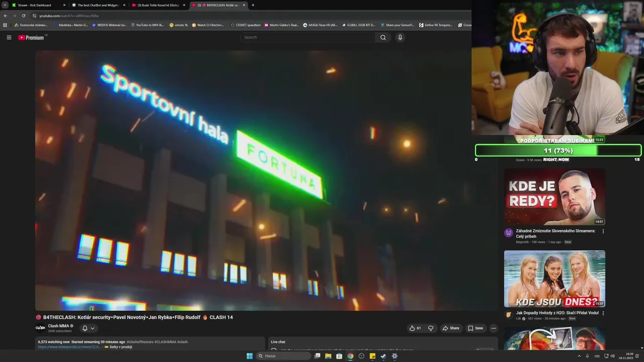Open Define R6 Tempere bookmark
The image size is (644, 362).
coord(436,25)
